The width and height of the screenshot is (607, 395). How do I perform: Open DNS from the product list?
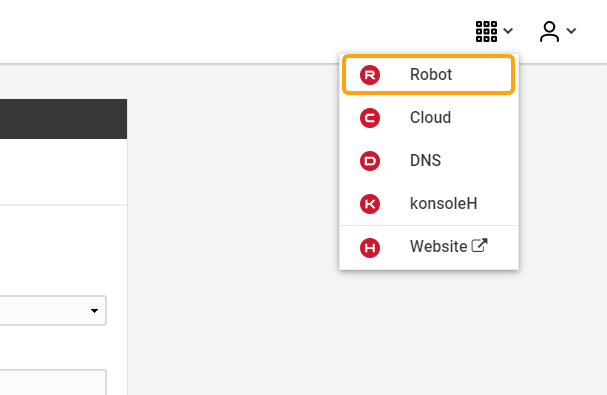(429, 161)
